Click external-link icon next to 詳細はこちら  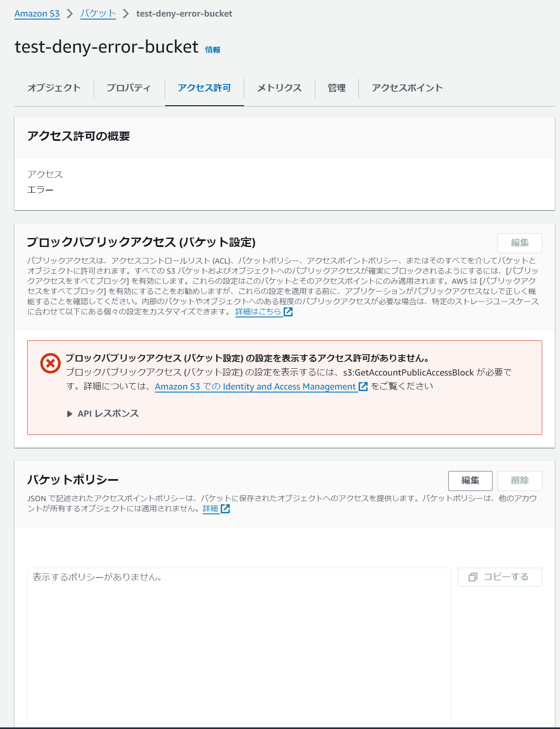pyautogui.click(x=288, y=312)
